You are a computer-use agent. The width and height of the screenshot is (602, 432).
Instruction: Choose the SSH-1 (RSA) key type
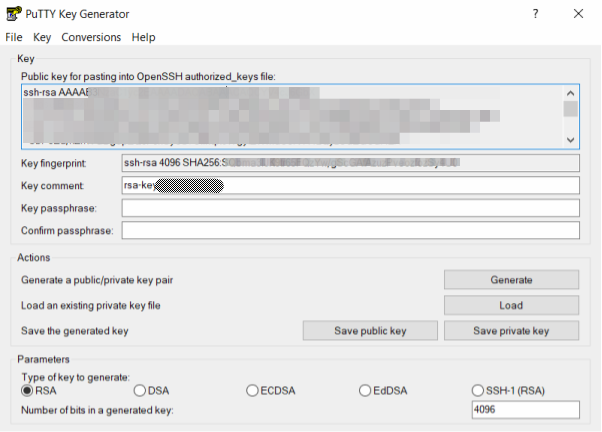[478, 390]
